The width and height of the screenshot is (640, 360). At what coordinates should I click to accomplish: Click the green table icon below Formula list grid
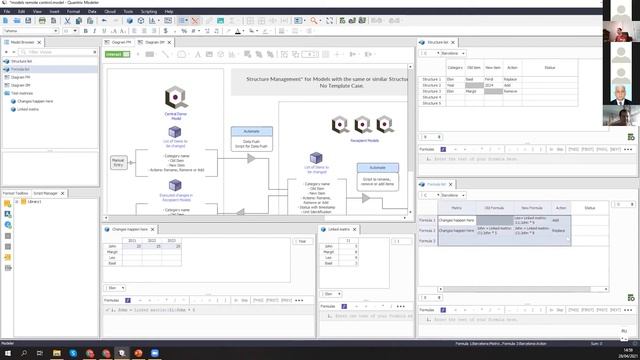pyautogui.click(x=631, y=298)
